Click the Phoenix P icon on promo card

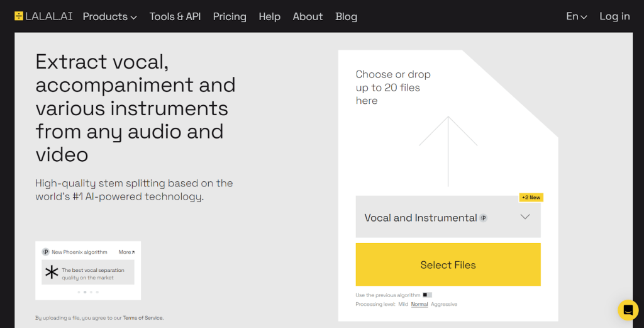point(45,252)
